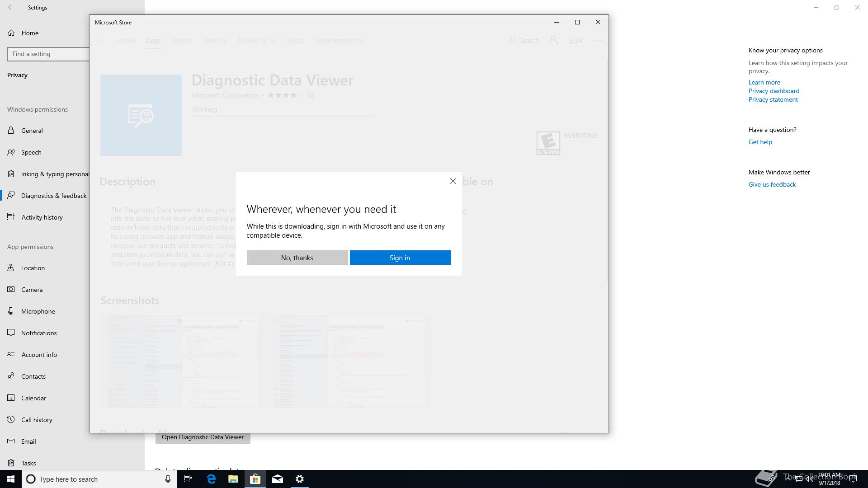Open Microsoft Edge from the taskbar

pyautogui.click(x=211, y=479)
